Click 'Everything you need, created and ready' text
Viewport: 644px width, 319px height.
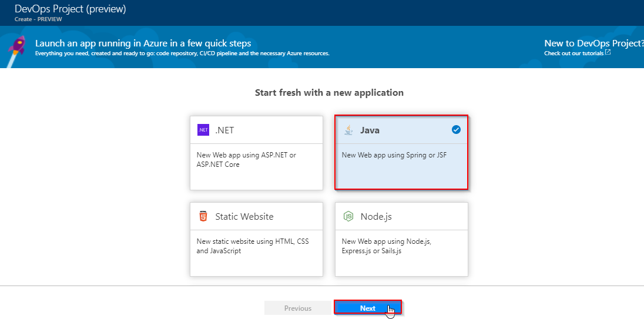[x=182, y=53]
